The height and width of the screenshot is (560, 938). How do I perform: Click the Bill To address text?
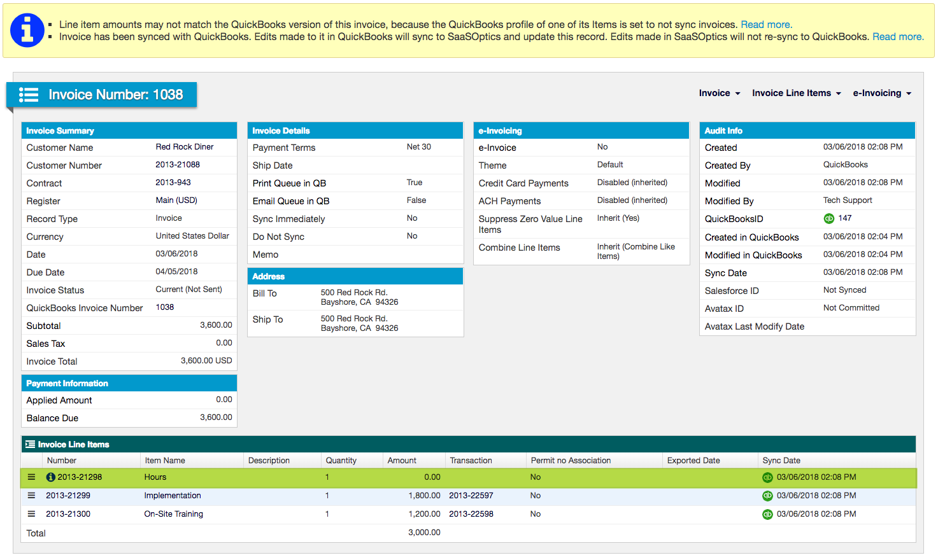[x=360, y=297]
